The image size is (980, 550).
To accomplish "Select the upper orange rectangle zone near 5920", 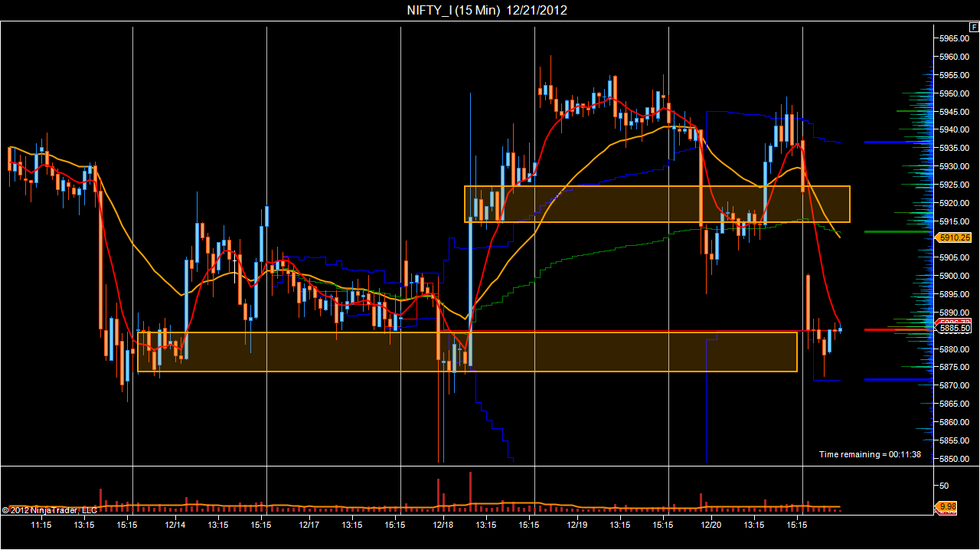I will pyautogui.click(x=657, y=204).
